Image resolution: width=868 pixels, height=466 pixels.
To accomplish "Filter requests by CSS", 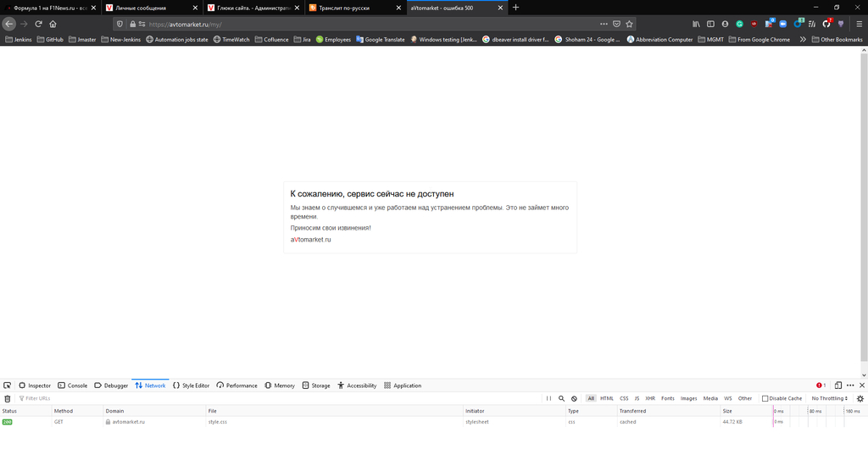I will (624, 398).
